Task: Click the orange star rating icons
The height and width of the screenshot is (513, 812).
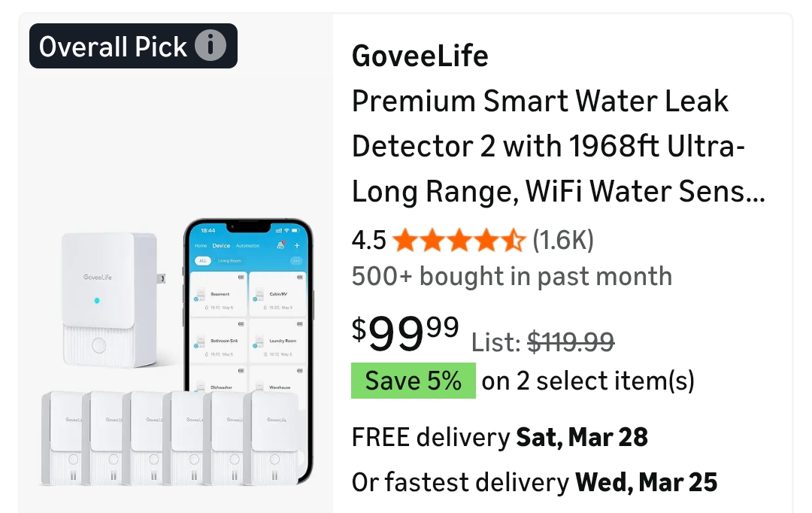Action: pos(458,241)
